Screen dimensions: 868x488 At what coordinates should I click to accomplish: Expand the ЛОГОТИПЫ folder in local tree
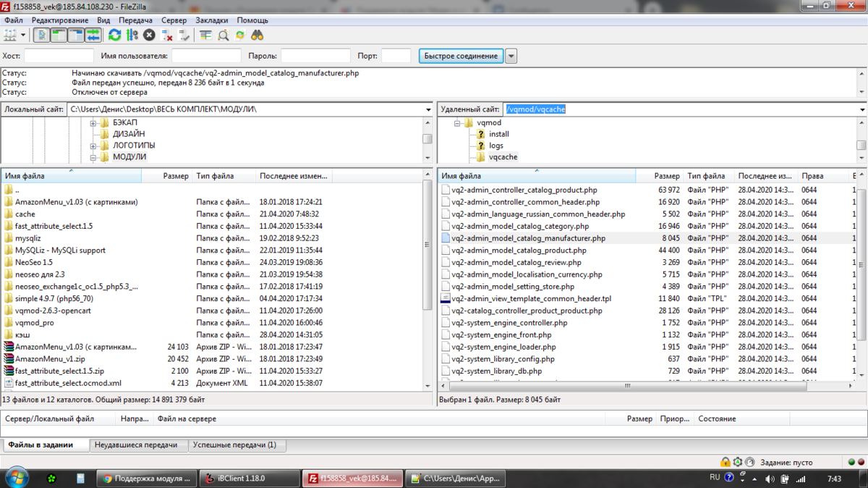(93, 146)
